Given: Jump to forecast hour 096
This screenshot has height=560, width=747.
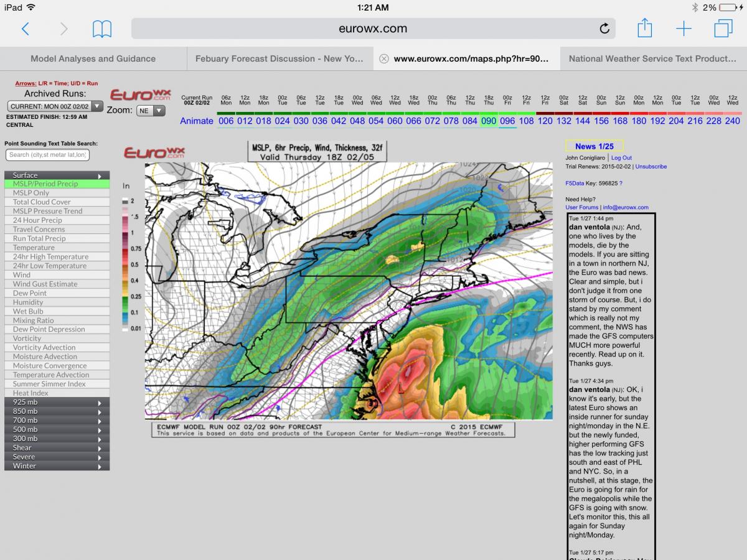Looking at the screenshot, I should point(507,121).
